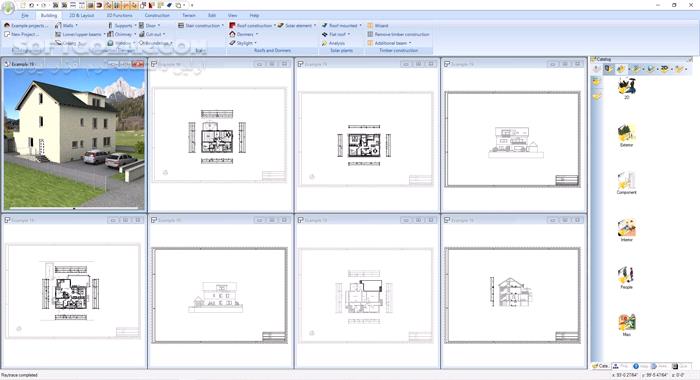Open the Roof construction dropdown

click(x=252, y=25)
